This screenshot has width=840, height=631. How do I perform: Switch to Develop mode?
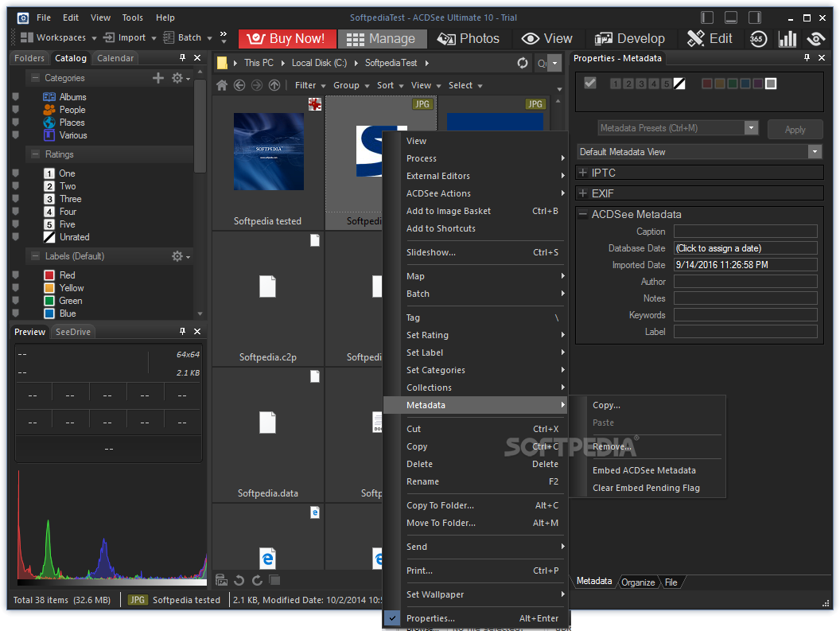point(629,39)
